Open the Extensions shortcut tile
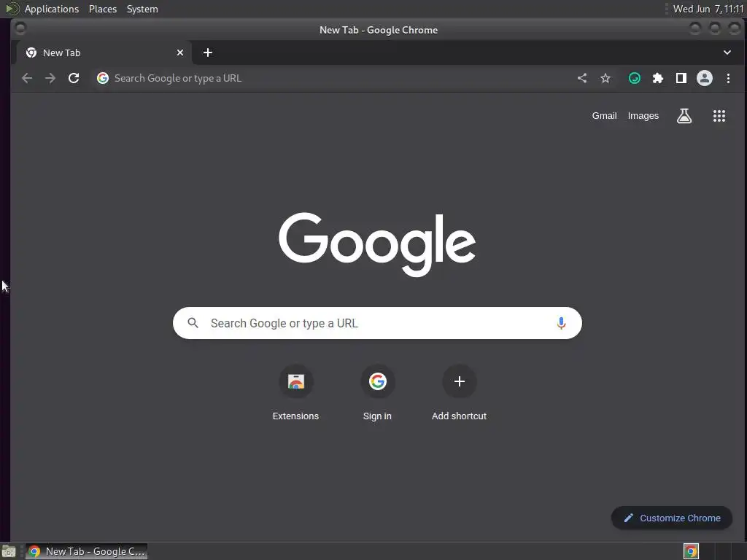The width and height of the screenshot is (747, 560). tap(296, 393)
